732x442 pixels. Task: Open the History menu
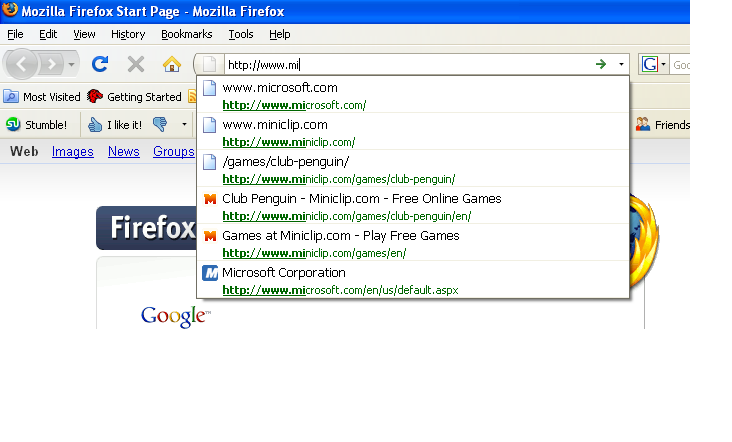[128, 34]
